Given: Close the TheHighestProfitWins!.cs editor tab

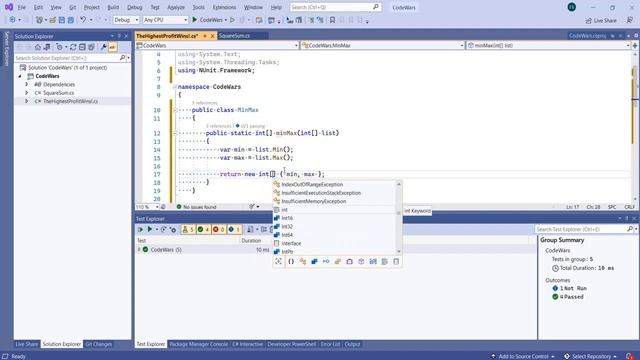Looking at the screenshot, I should 213,36.
